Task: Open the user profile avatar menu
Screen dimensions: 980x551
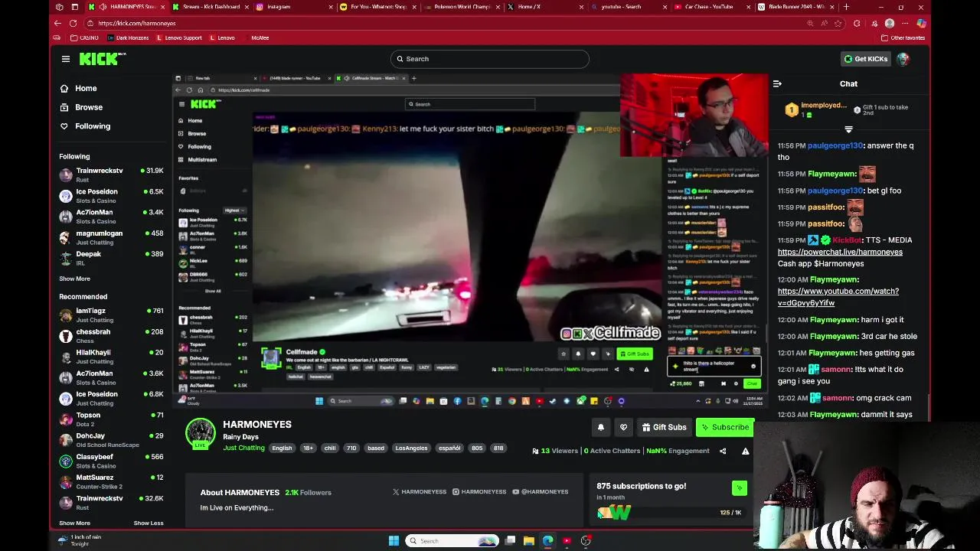Action: [x=903, y=59]
